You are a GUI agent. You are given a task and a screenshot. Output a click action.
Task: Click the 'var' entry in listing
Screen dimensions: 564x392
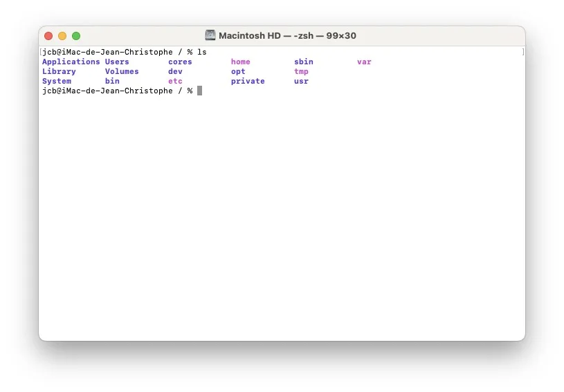pos(364,62)
